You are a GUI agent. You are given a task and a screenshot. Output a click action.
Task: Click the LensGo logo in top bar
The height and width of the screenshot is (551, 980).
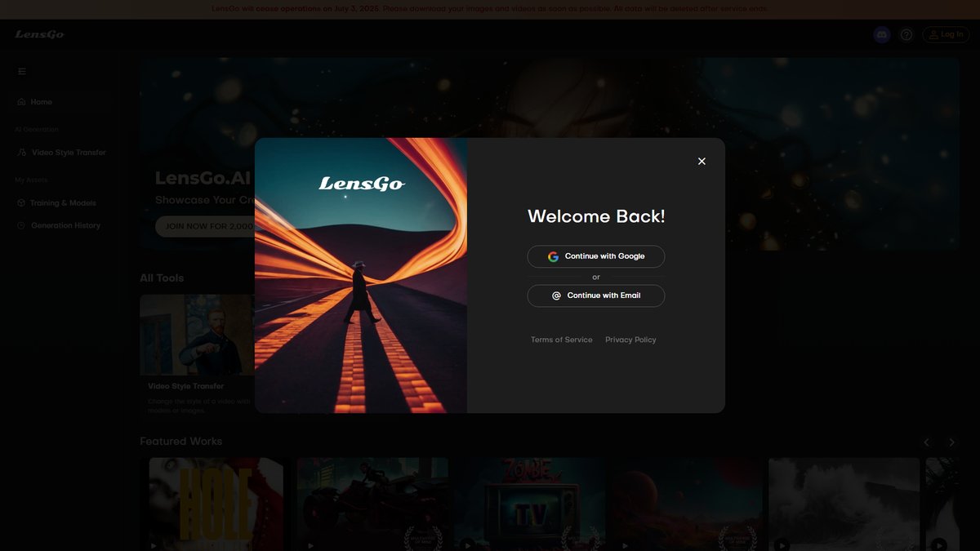pos(39,34)
